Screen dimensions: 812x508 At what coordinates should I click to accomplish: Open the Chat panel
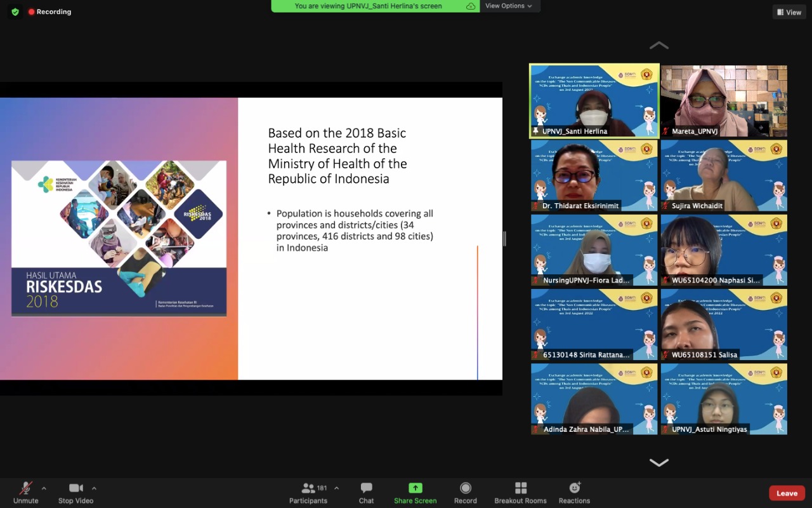click(366, 488)
